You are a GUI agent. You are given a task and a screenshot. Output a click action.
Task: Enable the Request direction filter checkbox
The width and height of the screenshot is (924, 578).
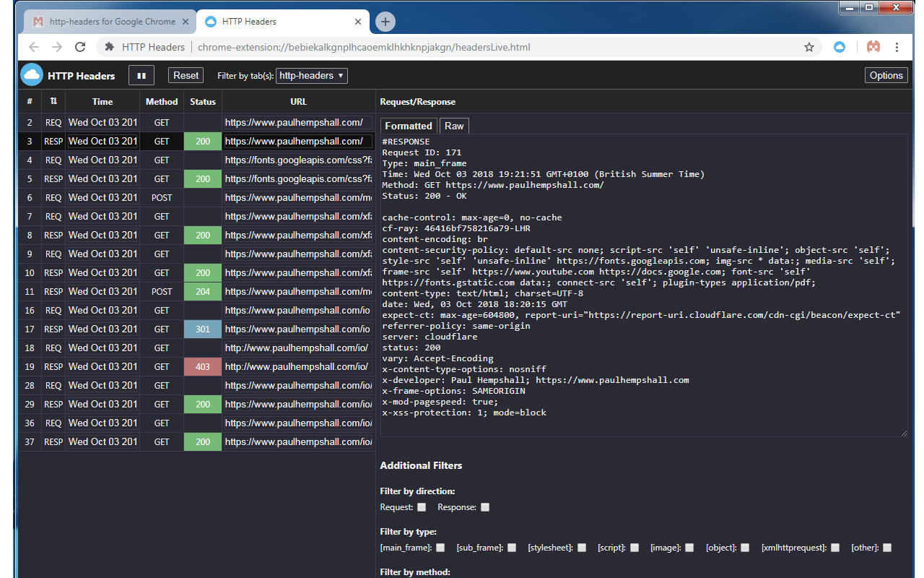[422, 507]
